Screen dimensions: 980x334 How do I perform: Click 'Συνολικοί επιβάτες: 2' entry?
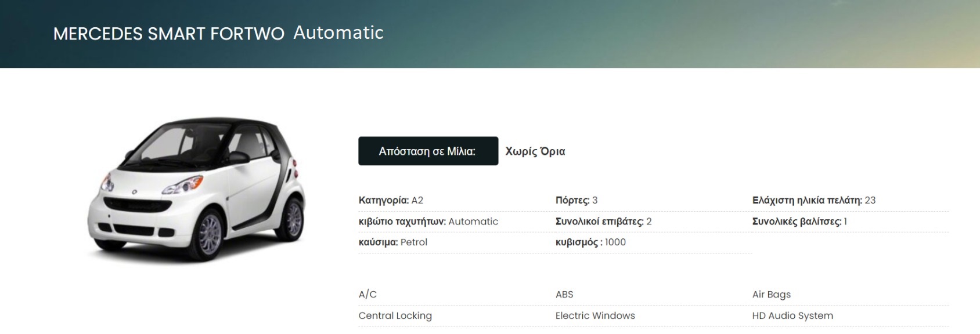(604, 222)
